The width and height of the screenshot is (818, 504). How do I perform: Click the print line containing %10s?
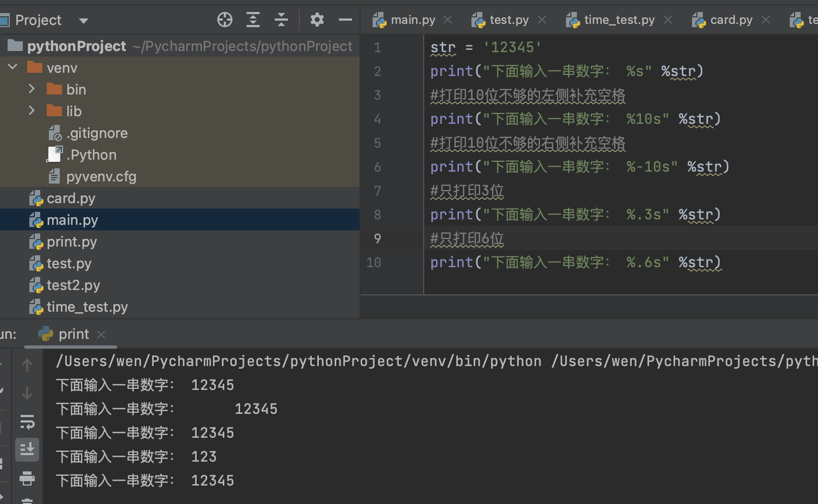click(x=576, y=119)
